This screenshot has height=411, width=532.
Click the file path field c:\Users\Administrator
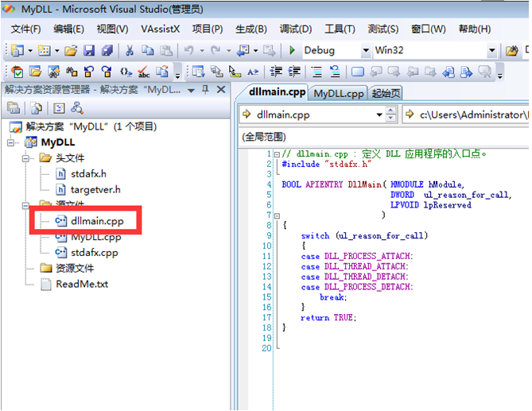pyautogui.click(x=465, y=115)
